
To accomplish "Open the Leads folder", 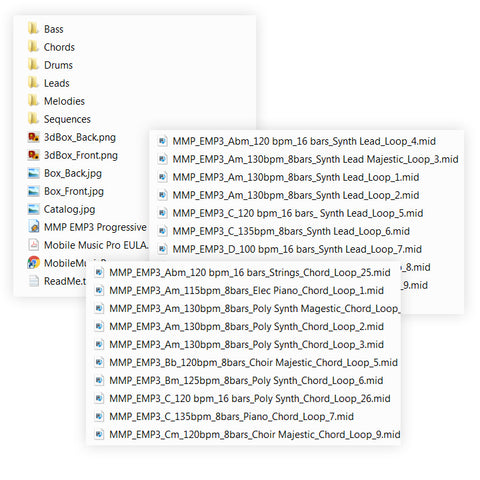I will [49, 83].
